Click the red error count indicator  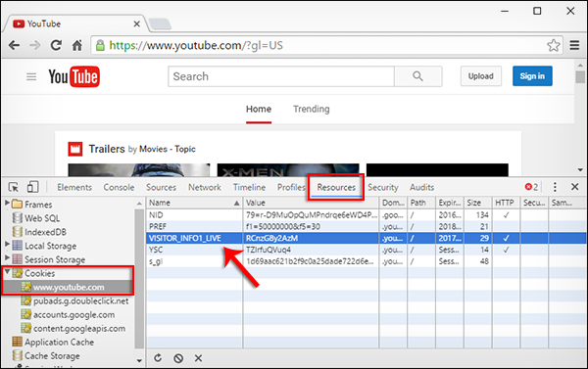[x=531, y=187]
